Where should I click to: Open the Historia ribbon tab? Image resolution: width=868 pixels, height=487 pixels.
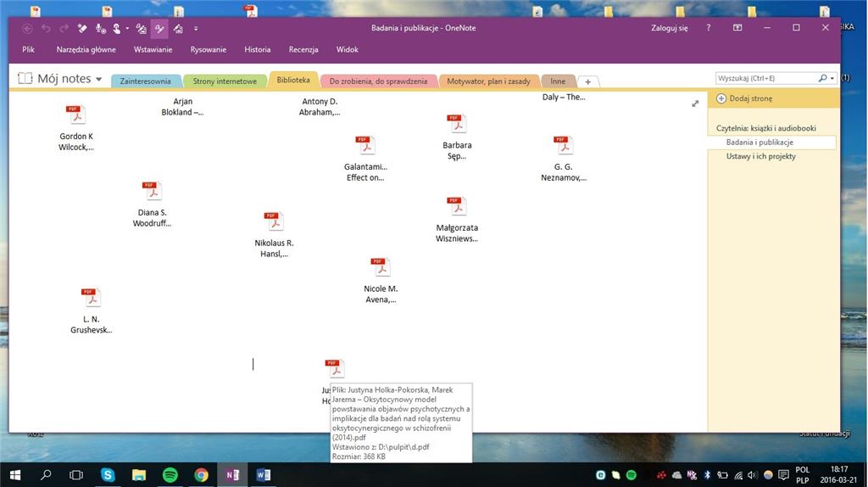pos(258,49)
